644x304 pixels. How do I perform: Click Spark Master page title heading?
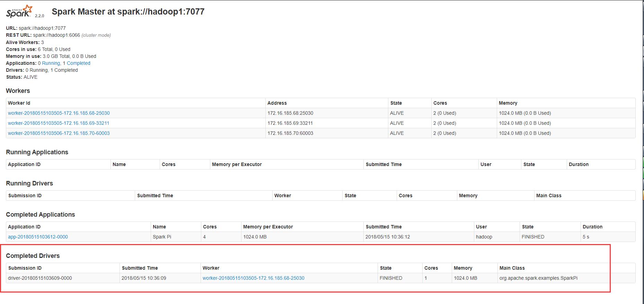click(128, 11)
